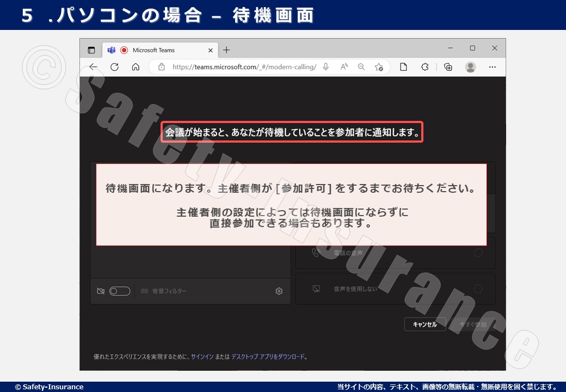Select the phone audio radio option
The width and height of the screenshot is (566, 392).
coord(478,253)
